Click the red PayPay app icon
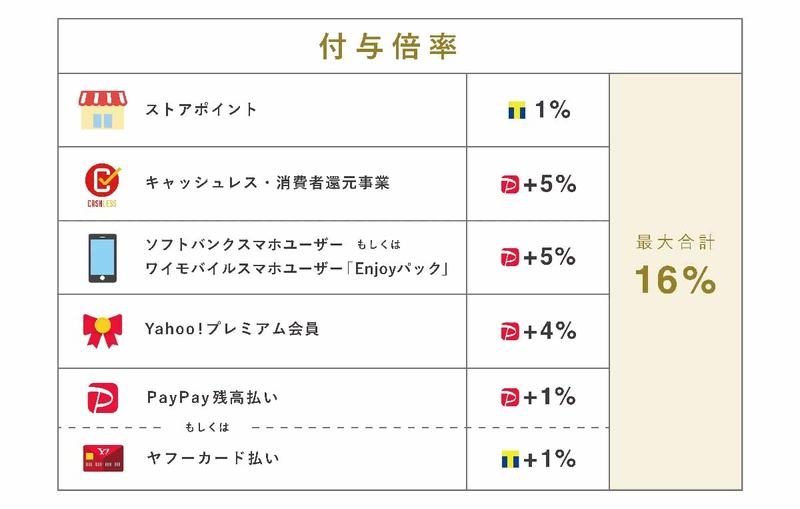Viewport: 800px width, 509px height. (102, 397)
